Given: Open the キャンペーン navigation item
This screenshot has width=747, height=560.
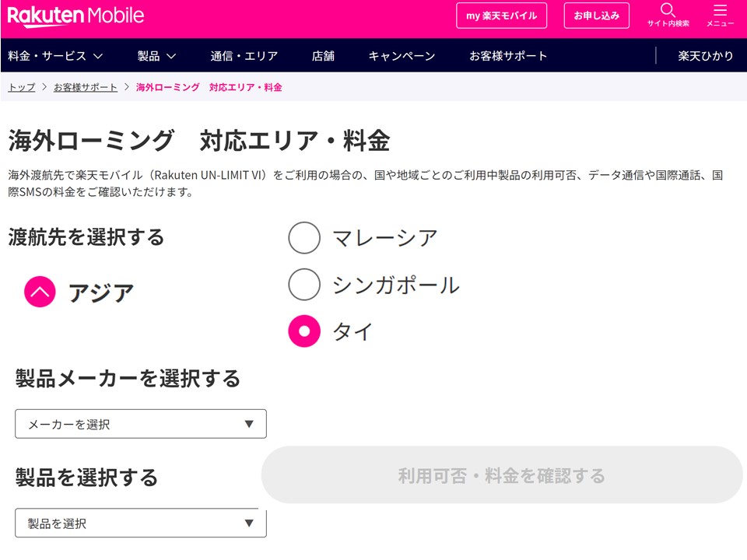Looking at the screenshot, I should 402,56.
